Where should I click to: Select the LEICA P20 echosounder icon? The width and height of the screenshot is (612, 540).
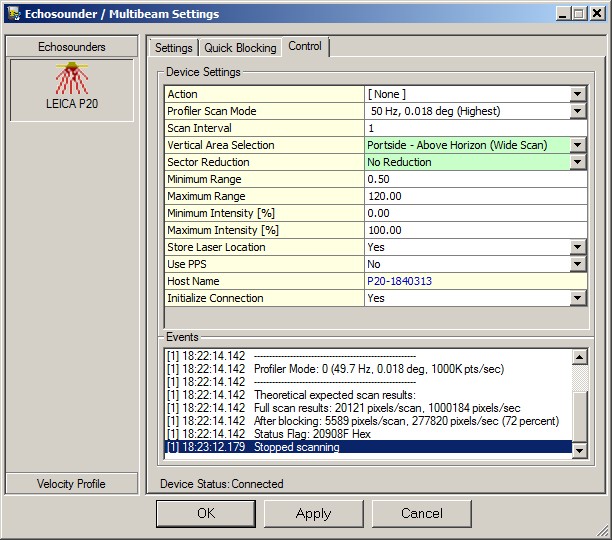71,88
